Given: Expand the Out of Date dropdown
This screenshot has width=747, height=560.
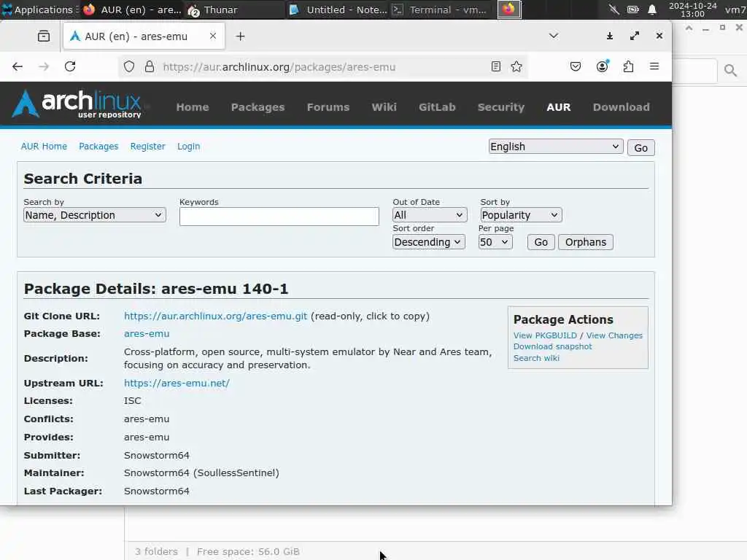Looking at the screenshot, I should (429, 215).
